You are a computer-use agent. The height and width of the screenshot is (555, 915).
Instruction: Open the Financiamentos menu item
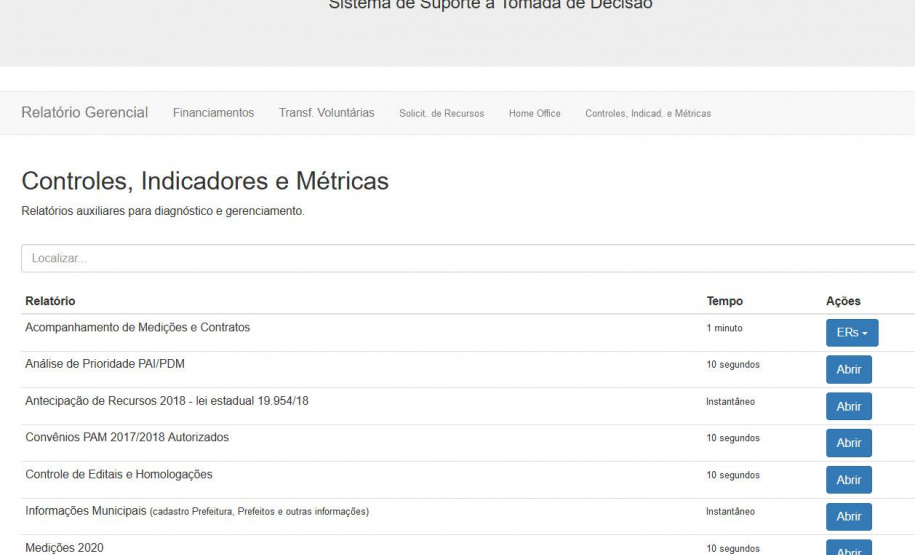pyautogui.click(x=214, y=113)
